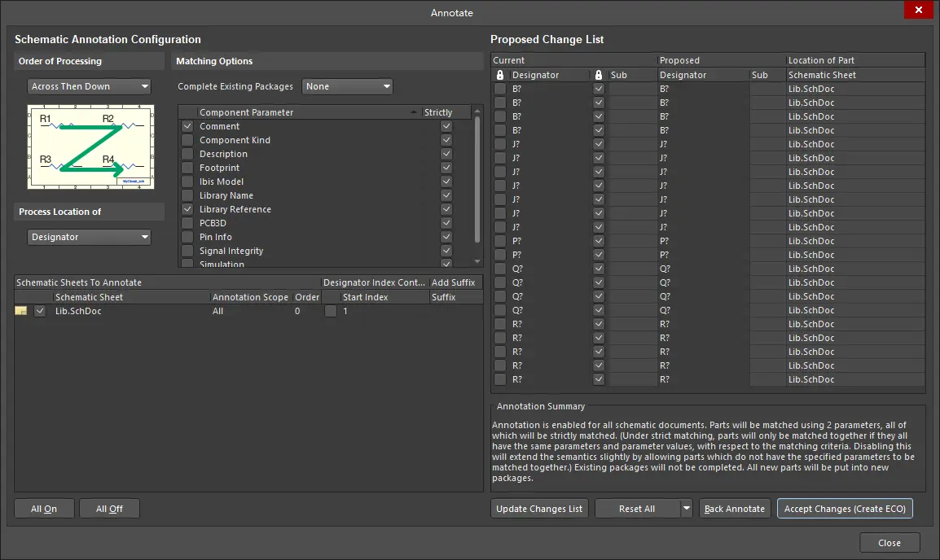
Task: Click the Close button at bottom right
Action: [889, 543]
